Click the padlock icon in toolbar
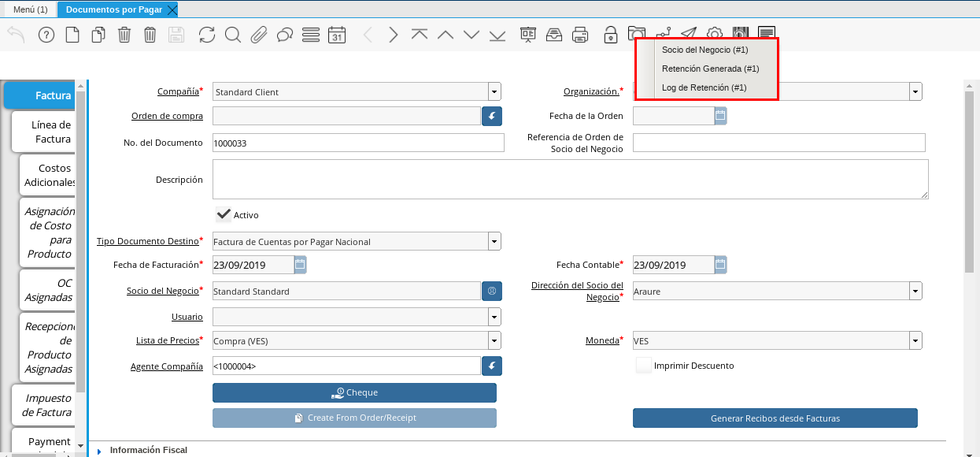Image resolution: width=980 pixels, height=457 pixels. click(x=610, y=35)
